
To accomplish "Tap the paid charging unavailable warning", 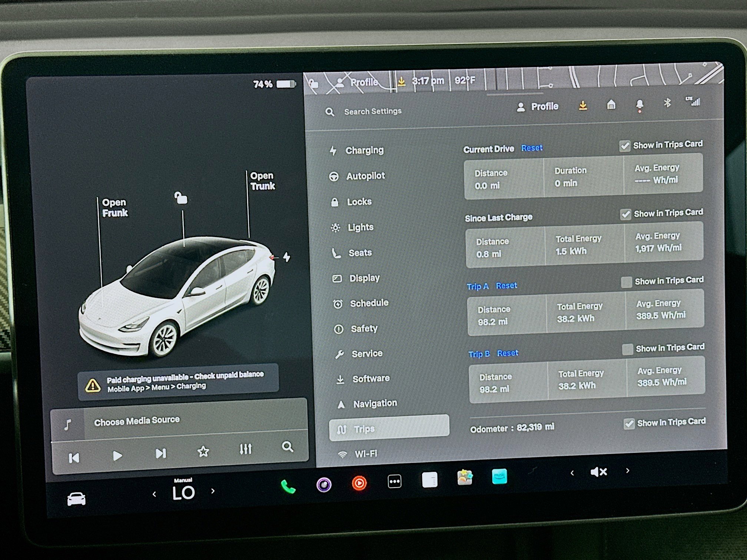I will coord(178,381).
